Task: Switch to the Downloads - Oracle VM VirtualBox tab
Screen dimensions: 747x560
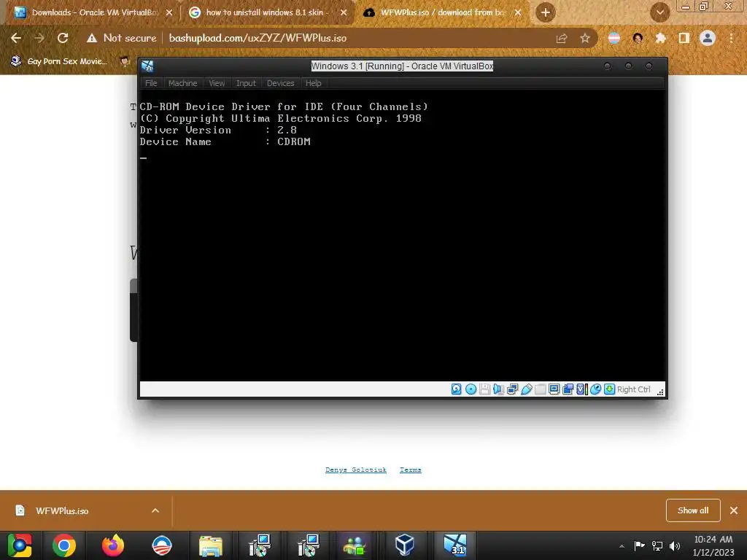Action: point(93,12)
